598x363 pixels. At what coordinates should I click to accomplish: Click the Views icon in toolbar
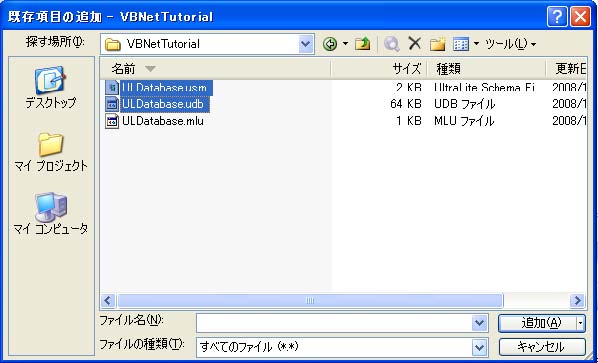(x=461, y=45)
